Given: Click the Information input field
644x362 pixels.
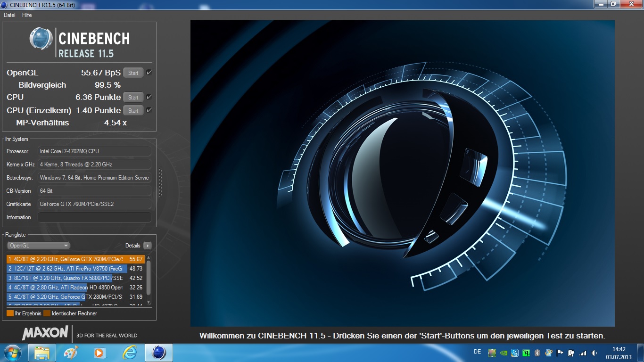Looking at the screenshot, I should click(x=94, y=217).
